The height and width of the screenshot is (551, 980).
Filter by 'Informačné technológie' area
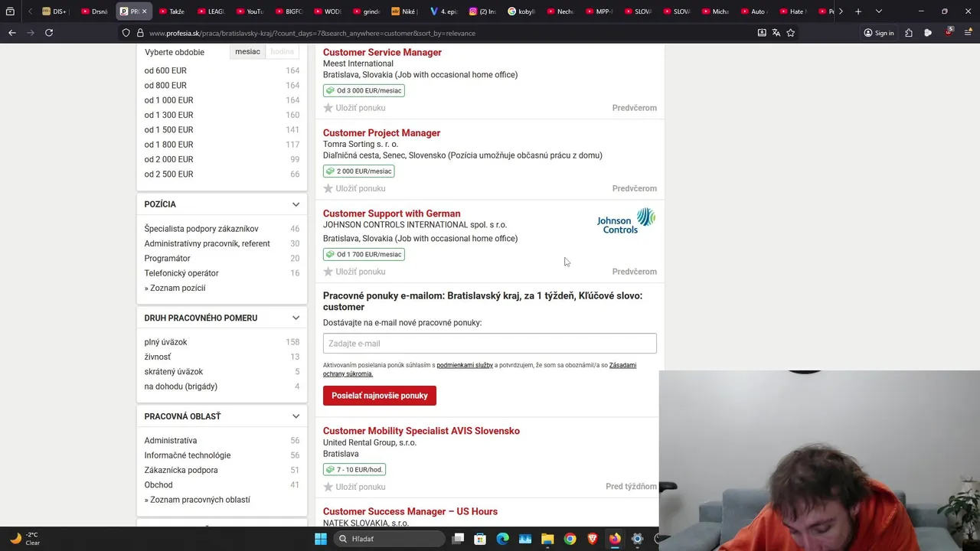188,455
